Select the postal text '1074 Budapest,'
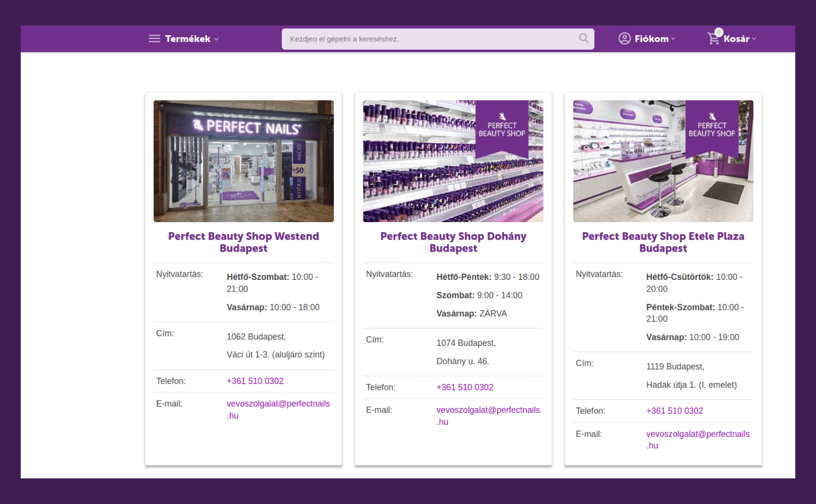This screenshot has height=504, width=816. tap(466, 343)
